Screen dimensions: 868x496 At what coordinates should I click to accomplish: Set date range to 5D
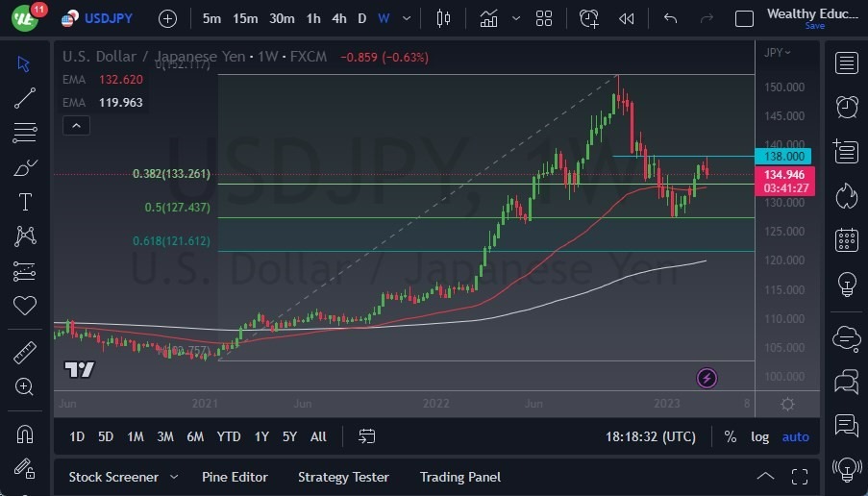click(106, 436)
